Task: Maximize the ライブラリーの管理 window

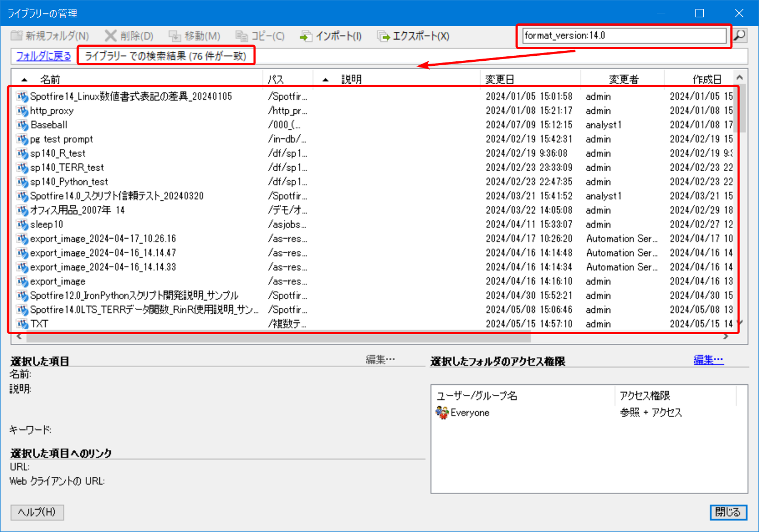Action: [699, 13]
